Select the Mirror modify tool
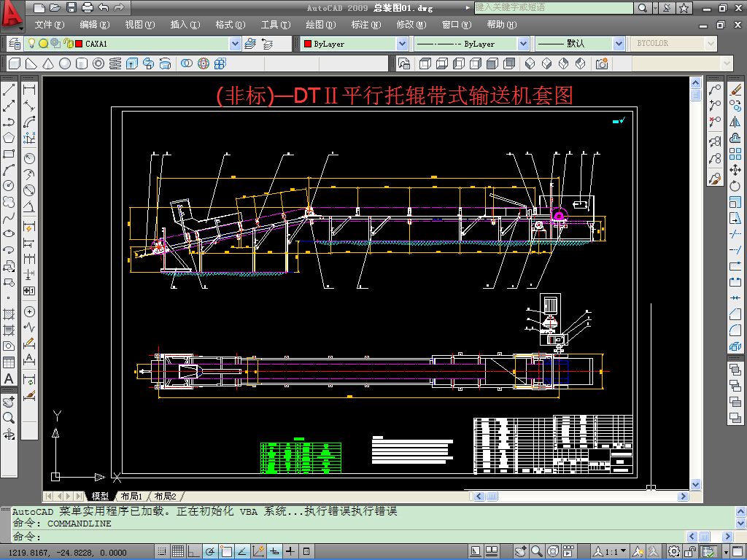747x560 pixels. tap(735, 122)
